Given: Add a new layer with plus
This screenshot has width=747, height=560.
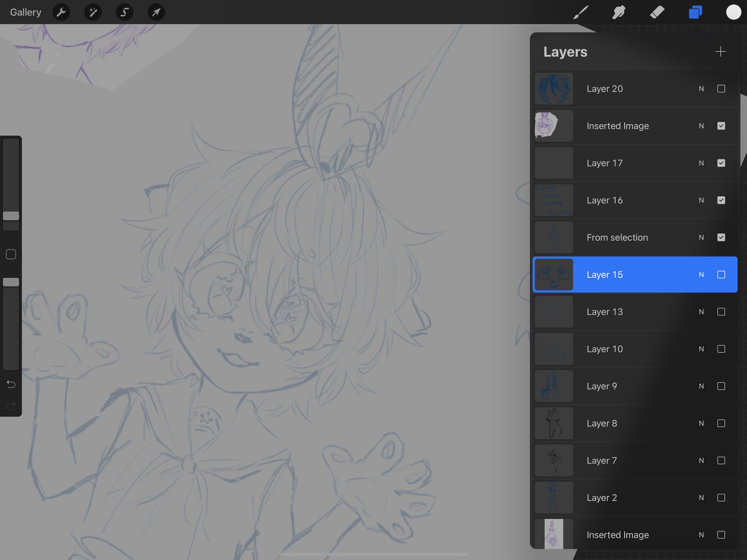Looking at the screenshot, I should (720, 52).
